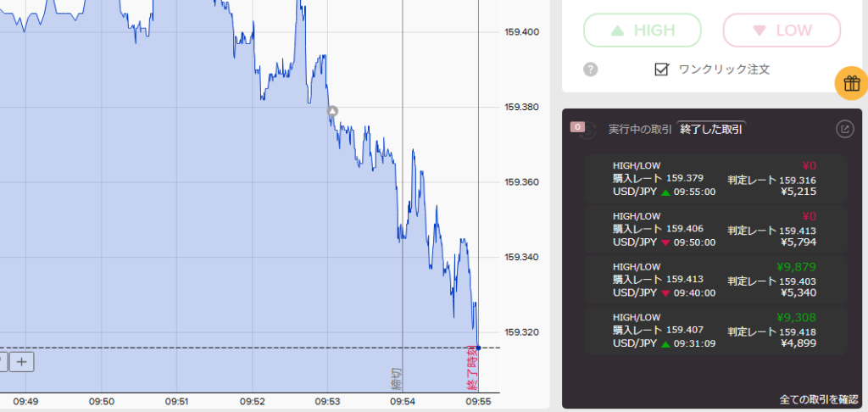Image resolution: width=868 pixels, height=412 pixels.
Task: Expand the 09:40:00 USD/JPY trade entry
Action: [x=715, y=280]
